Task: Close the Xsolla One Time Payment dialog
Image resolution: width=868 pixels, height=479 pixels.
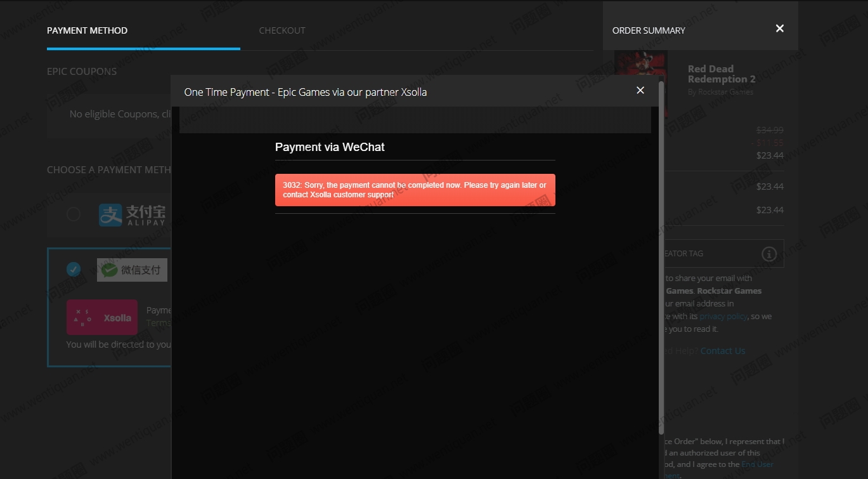Action: point(640,90)
